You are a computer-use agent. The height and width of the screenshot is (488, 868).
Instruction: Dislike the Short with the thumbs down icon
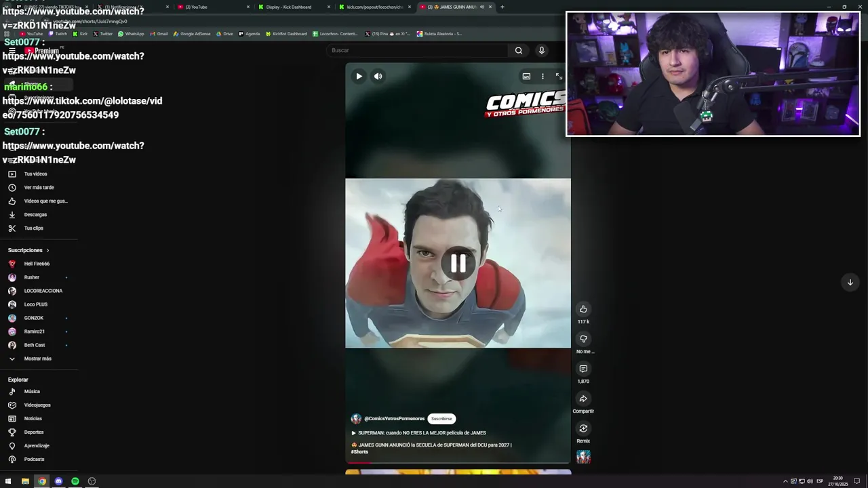[x=583, y=339]
